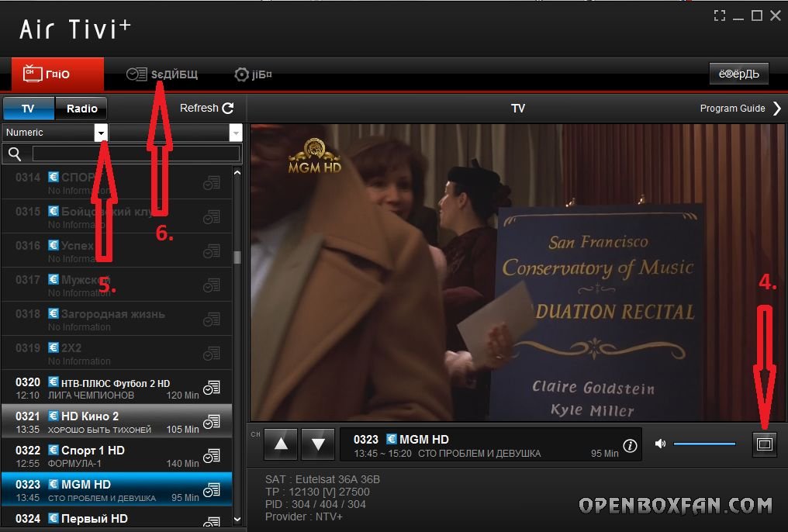Show info for MGM HD program
The width and height of the screenshot is (788, 532).
pos(630,446)
